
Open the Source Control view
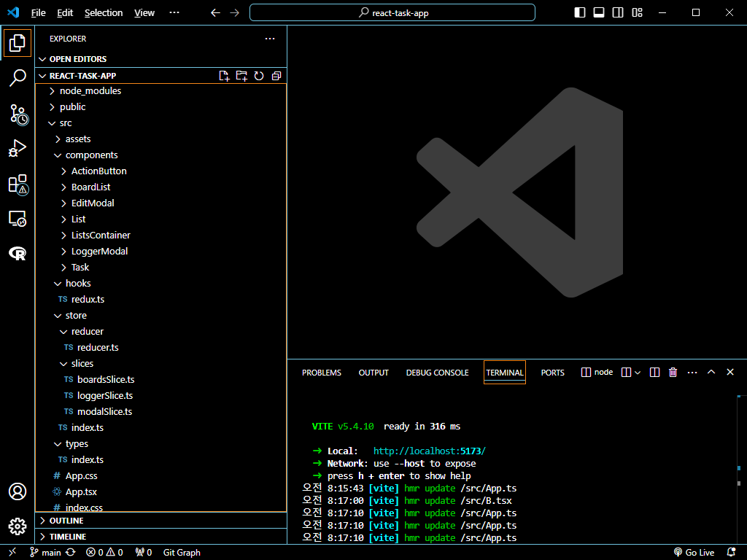pyautogui.click(x=18, y=114)
